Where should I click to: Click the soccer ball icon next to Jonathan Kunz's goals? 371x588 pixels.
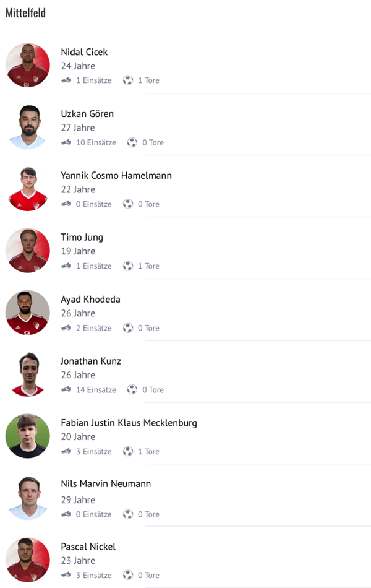[x=132, y=390]
